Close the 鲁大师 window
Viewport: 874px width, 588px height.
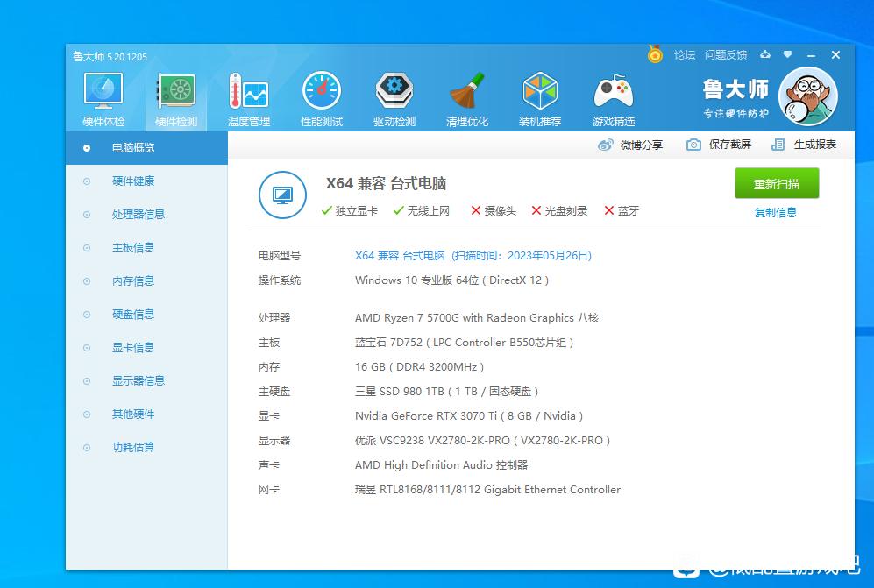pos(835,54)
